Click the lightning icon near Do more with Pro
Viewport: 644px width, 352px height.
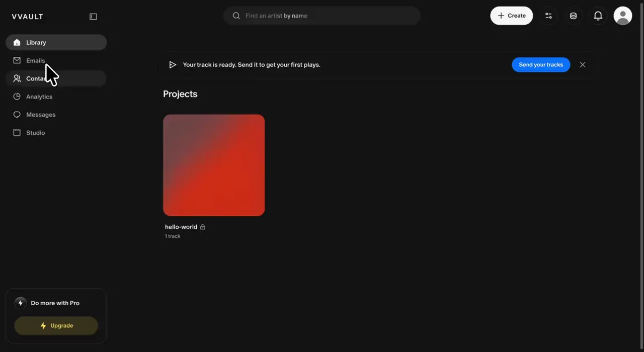(21, 303)
